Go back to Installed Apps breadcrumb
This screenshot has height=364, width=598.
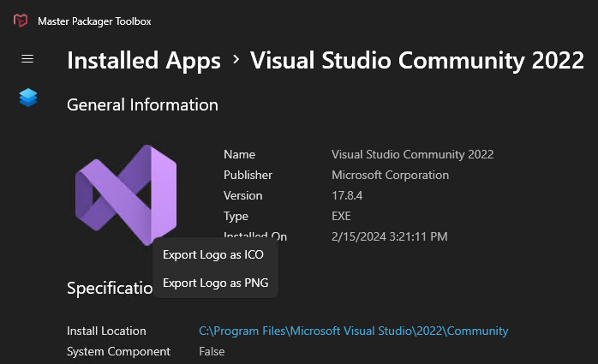[x=144, y=61]
